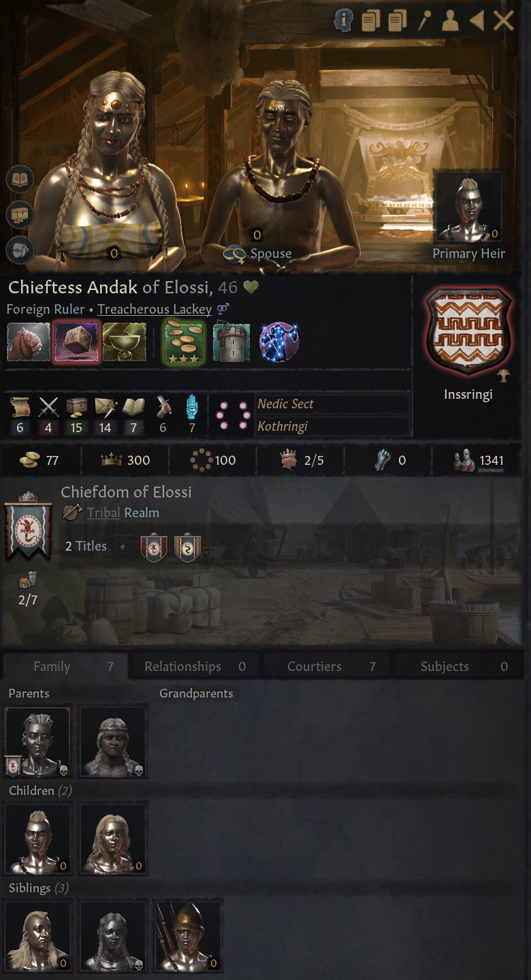Click the character info icon in the top bar
This screenshot has width=531, height=980.
pyautogui.click(x=343, y=20)
